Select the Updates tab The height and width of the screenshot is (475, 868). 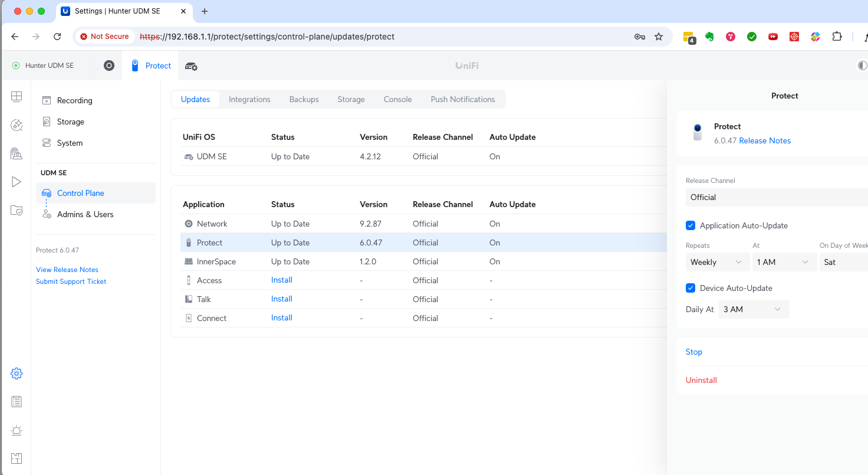tap(195, 99)
